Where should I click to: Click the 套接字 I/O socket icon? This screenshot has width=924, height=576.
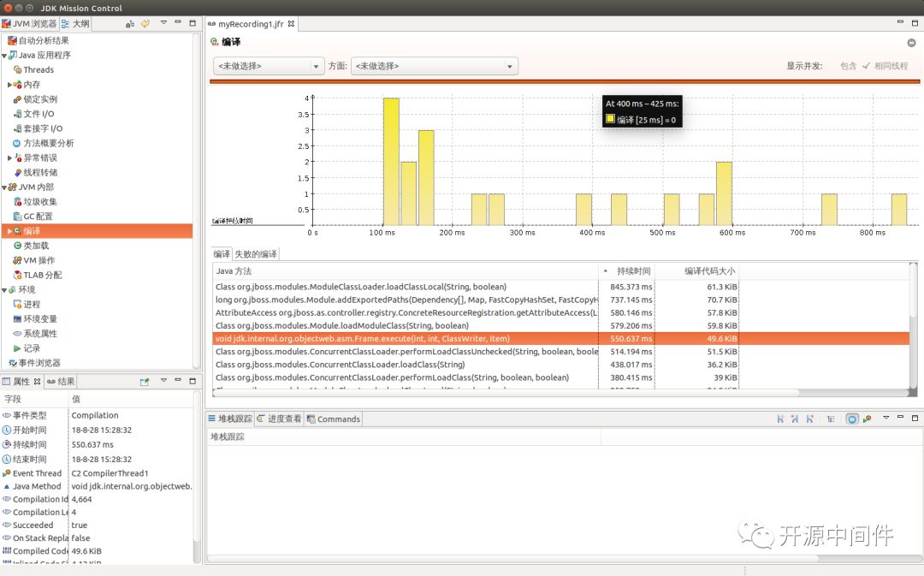pos(18,128)
